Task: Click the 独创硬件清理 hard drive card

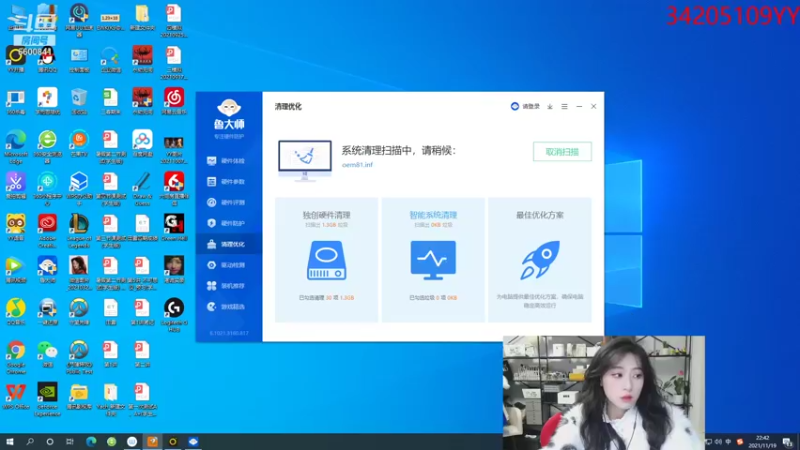Action: tap(327, 260)
